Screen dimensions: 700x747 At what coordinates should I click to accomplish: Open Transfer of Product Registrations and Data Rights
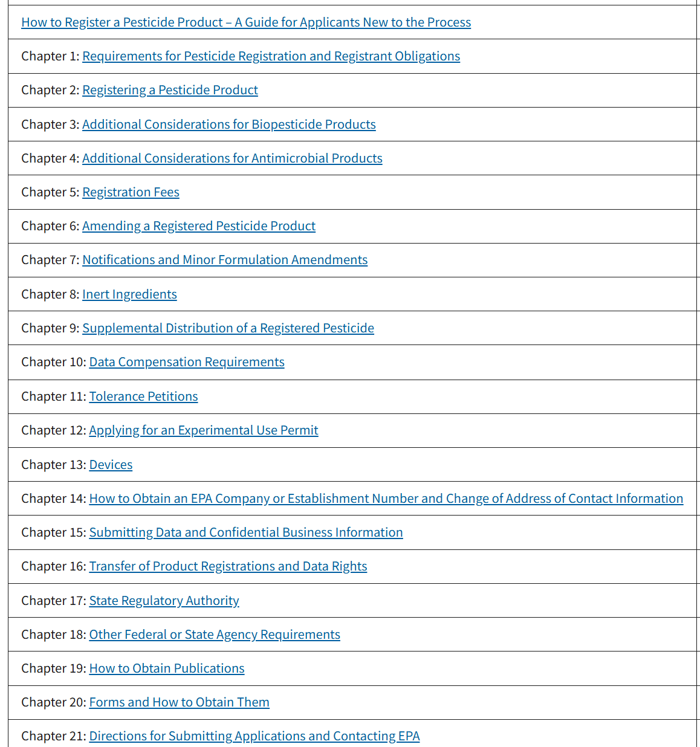228,566
